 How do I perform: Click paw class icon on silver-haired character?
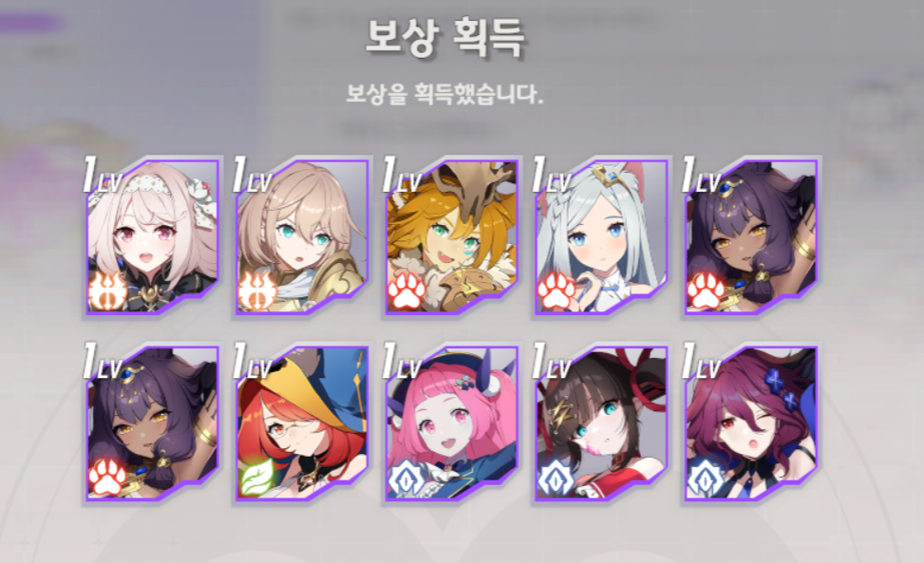coord(556,291)
